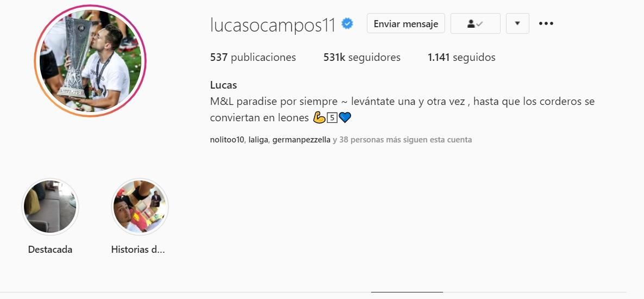Open the profile picture story ring
The height and width of the screenshot is (299, 644).
click(90, 61)
